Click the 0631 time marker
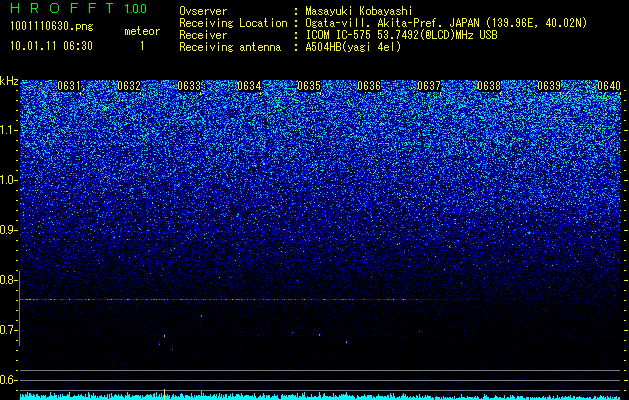The image size is (629, 400). tap(69, 86)
